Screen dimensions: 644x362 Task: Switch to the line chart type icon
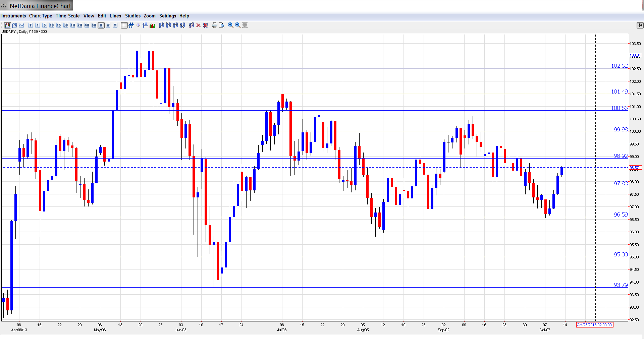coord(21,25)
